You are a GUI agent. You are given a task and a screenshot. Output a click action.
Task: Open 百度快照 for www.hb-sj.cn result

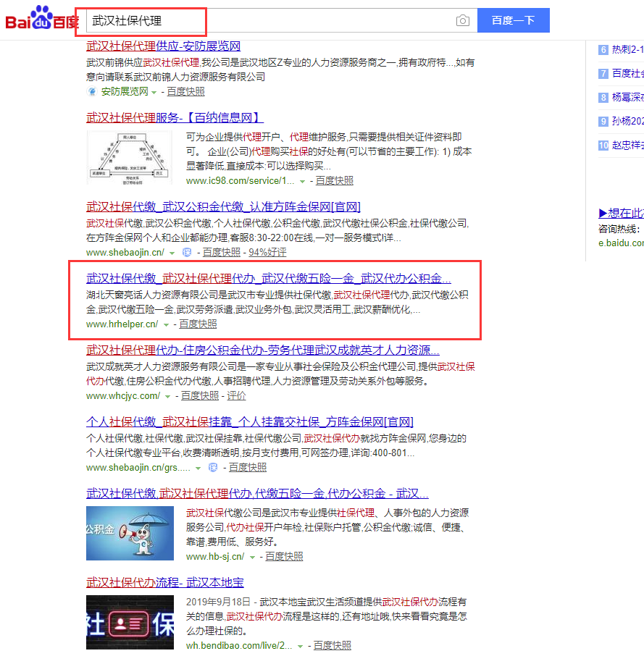[x=284, y=556]
